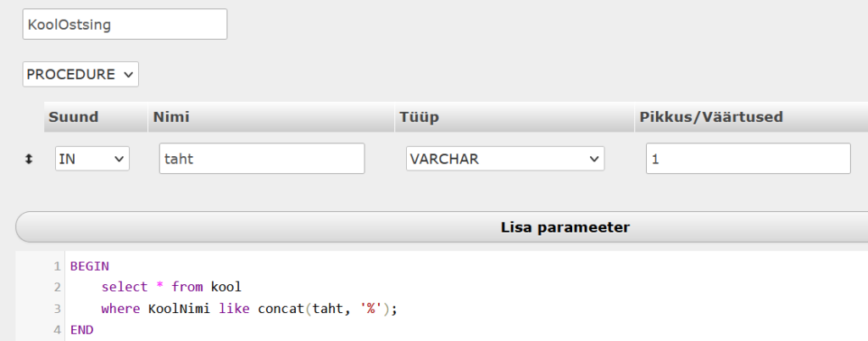Click the taht parameter name field
The height and width of the screenshot is (341, 868).
pos(262,159)
